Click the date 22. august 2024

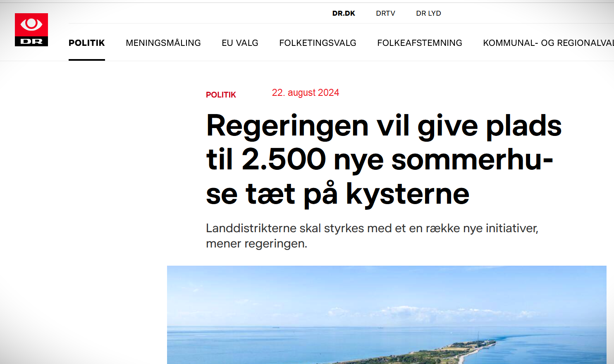306,93
